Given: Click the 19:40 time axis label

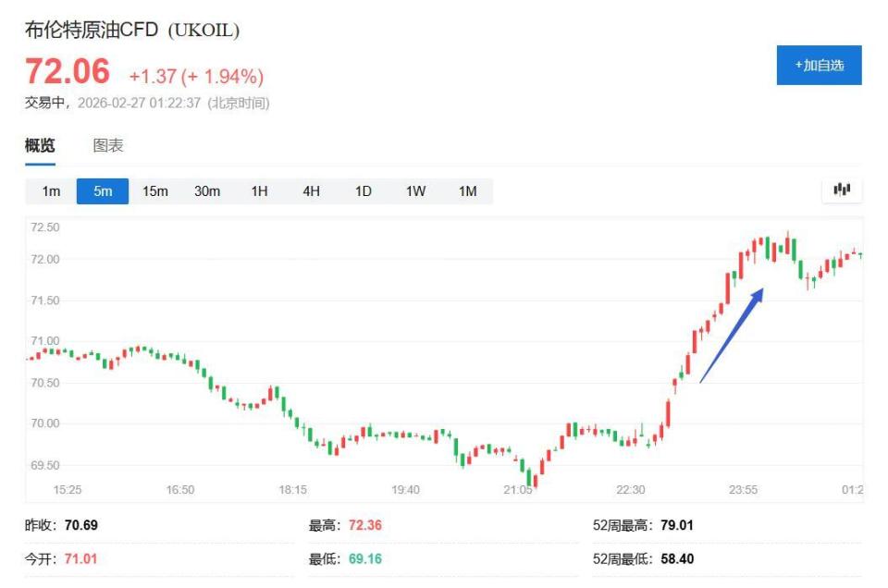Looking at the screenshot, I should coord(405,489).
